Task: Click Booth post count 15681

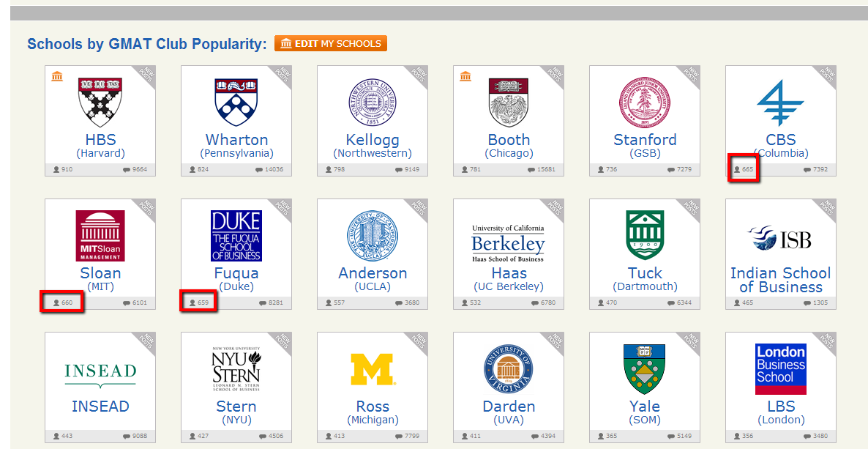Action: click(542, 169)
